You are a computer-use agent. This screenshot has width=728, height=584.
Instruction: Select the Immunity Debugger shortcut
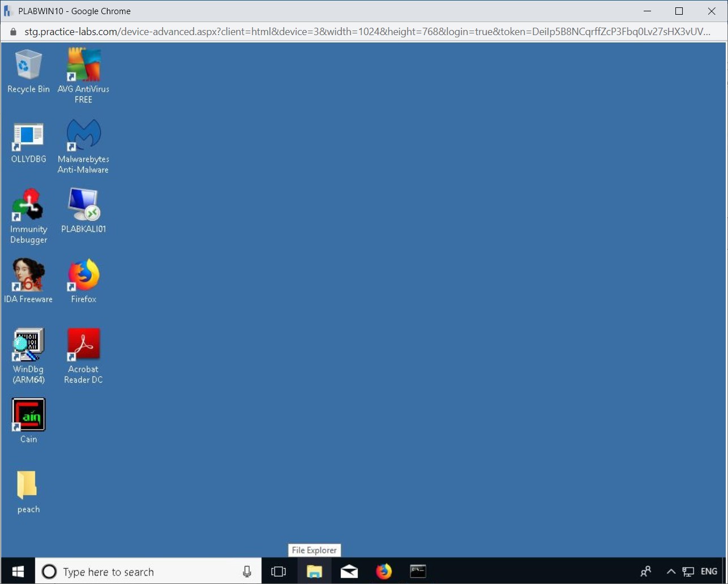coord(28,205)
